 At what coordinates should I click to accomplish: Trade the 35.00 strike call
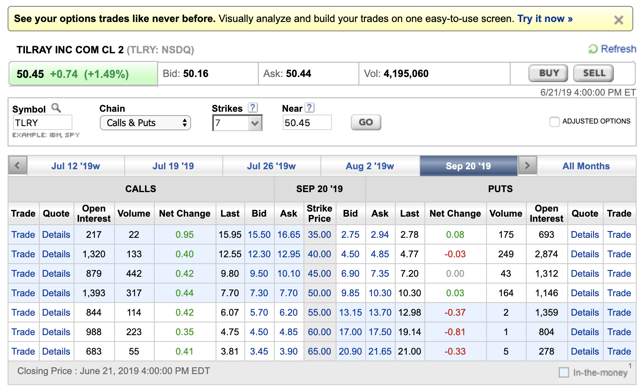(x=23, y=235)
